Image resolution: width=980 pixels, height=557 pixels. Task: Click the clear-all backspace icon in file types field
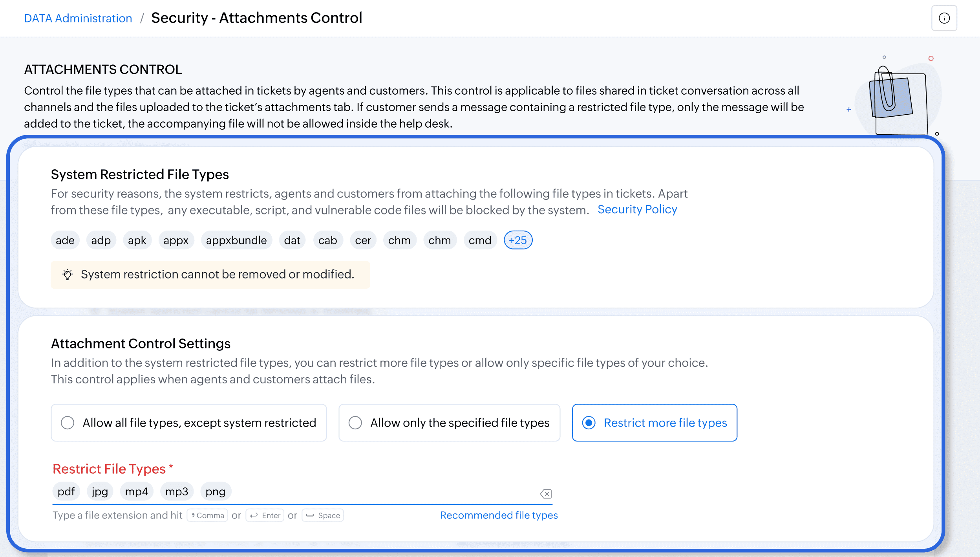[546, 494]
